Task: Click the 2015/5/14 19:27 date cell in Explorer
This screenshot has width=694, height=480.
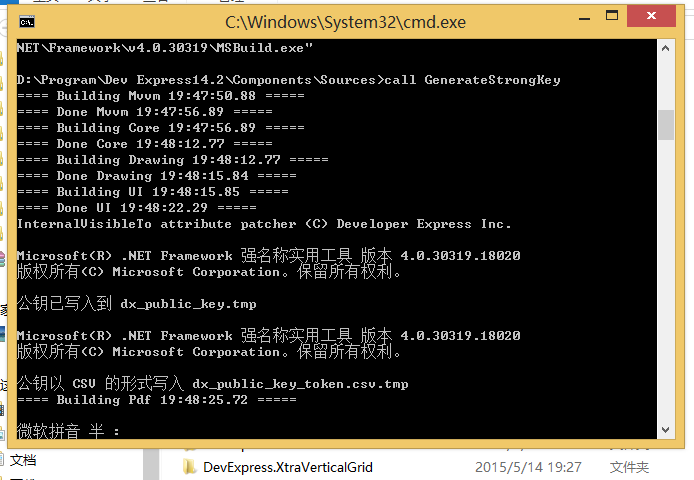Action: (x=528, y=467)
